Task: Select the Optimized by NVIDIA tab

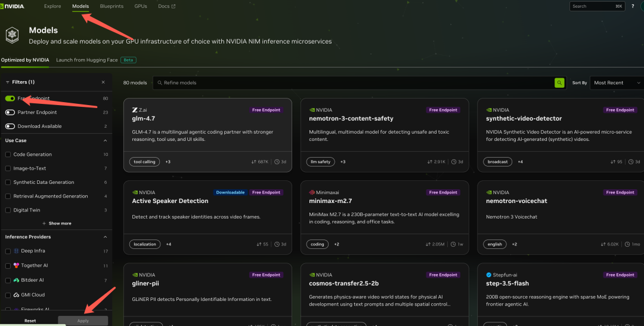Action: click(x=25, y=60)
